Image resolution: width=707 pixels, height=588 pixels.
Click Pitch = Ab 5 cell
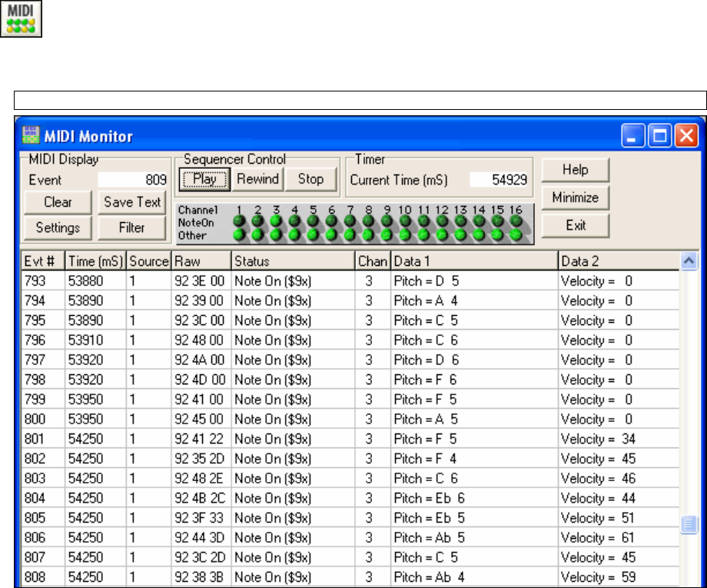(474, 537)
